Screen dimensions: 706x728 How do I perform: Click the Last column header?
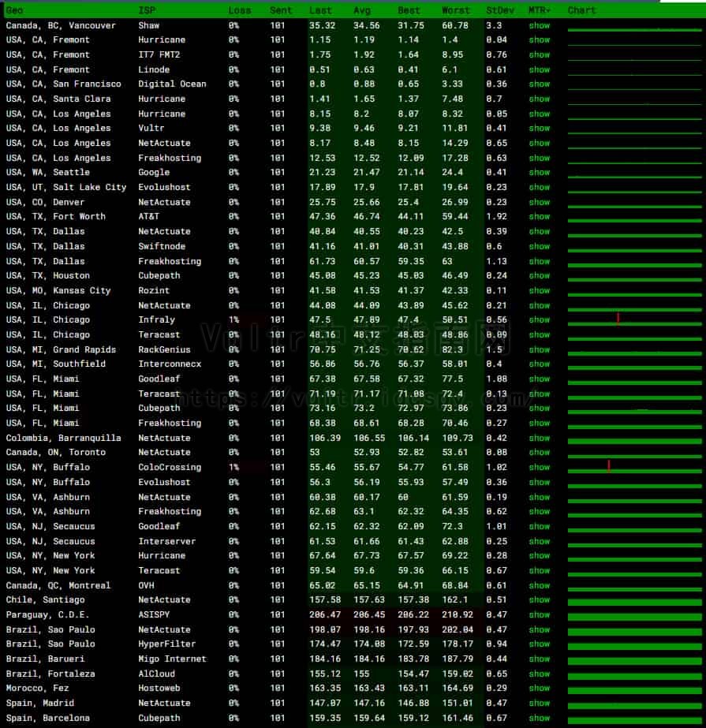[320, 10]
